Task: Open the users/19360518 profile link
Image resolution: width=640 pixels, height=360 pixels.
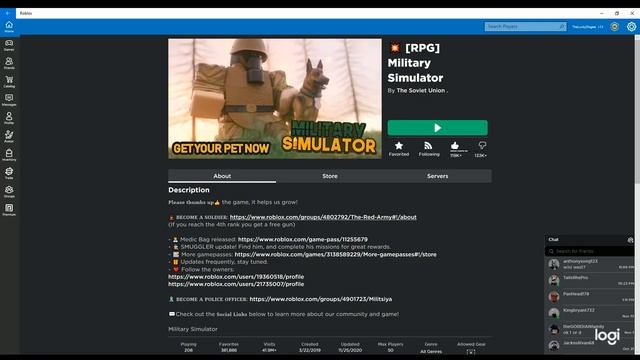Action: coord(236,277)
